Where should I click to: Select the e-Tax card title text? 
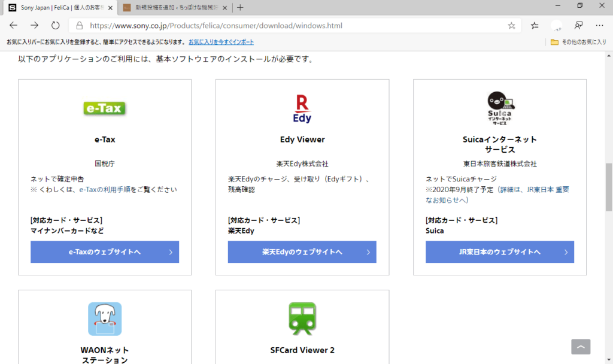(105, 139)
